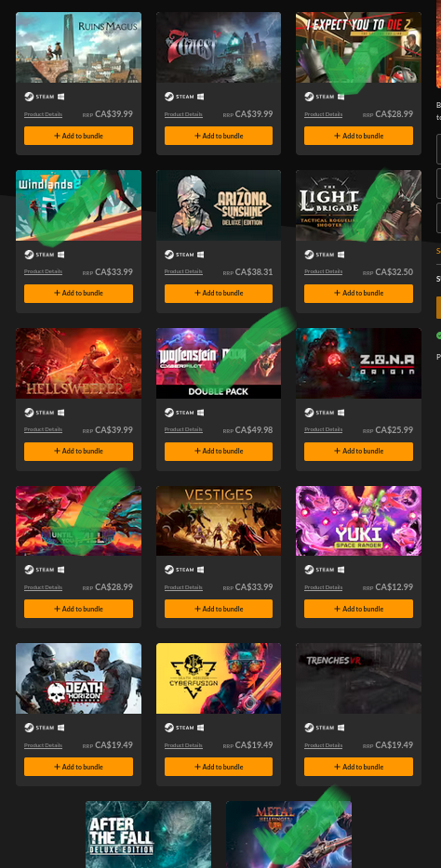Open Product Details for Death Horizon Reloaded
Viewport: 441px width, 868px height.
43,745
